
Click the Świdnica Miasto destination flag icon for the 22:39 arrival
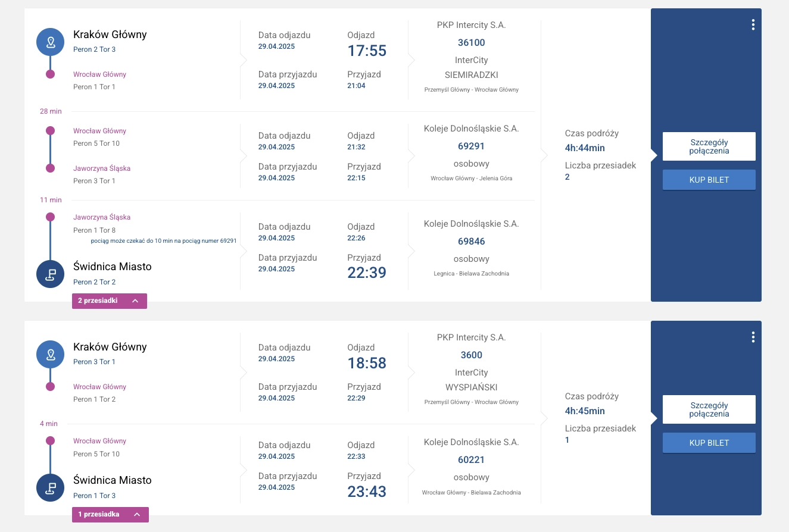coord(51,274)
